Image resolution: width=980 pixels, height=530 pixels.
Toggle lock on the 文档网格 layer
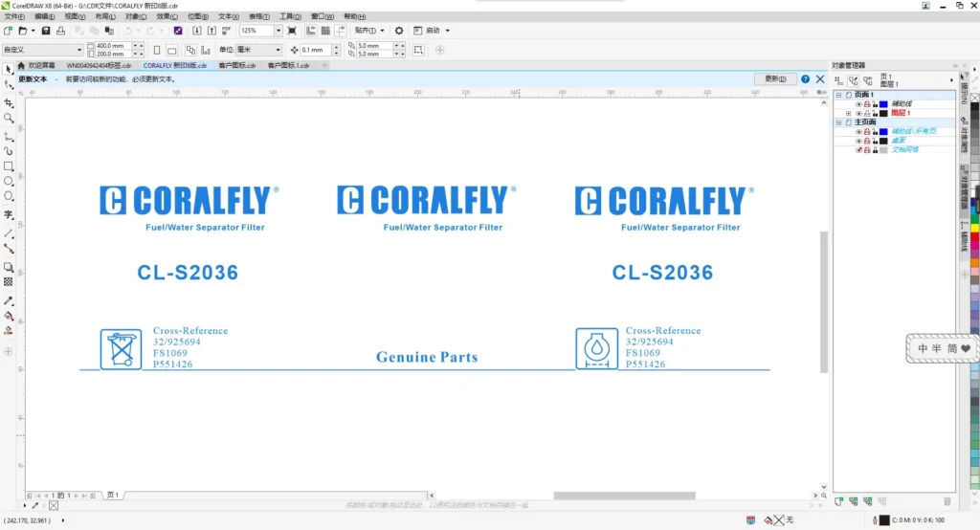click(x=875, y=150)
